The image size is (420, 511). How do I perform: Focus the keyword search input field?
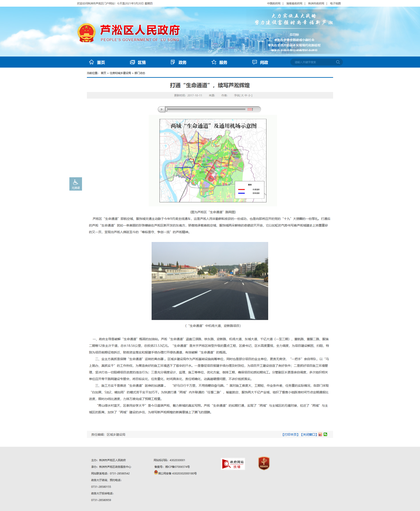pos(314,62)
